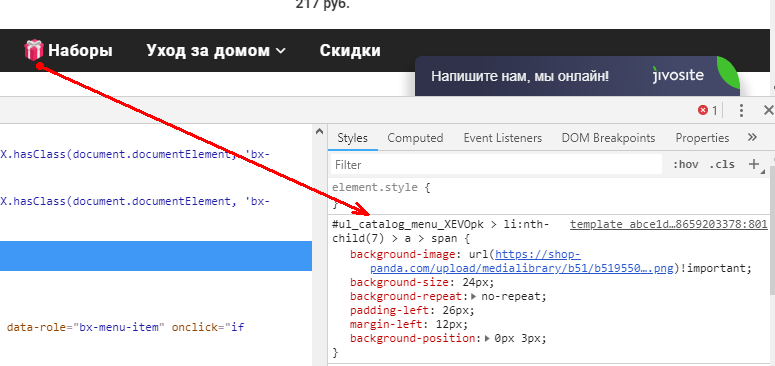Expand the background-position shorthand triangle
Screen dimensions: 775x366
click(487, 339)
